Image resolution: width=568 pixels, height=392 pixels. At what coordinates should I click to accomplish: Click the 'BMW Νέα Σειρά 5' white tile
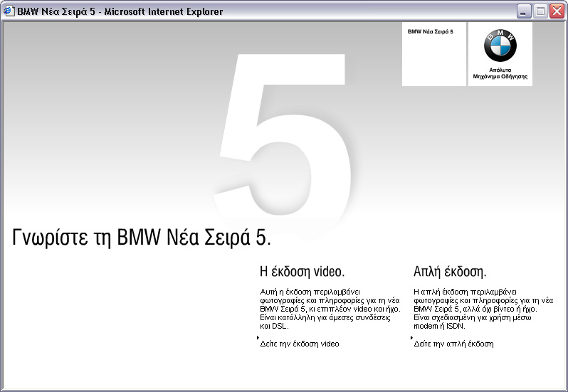click(x=434, y=54)
